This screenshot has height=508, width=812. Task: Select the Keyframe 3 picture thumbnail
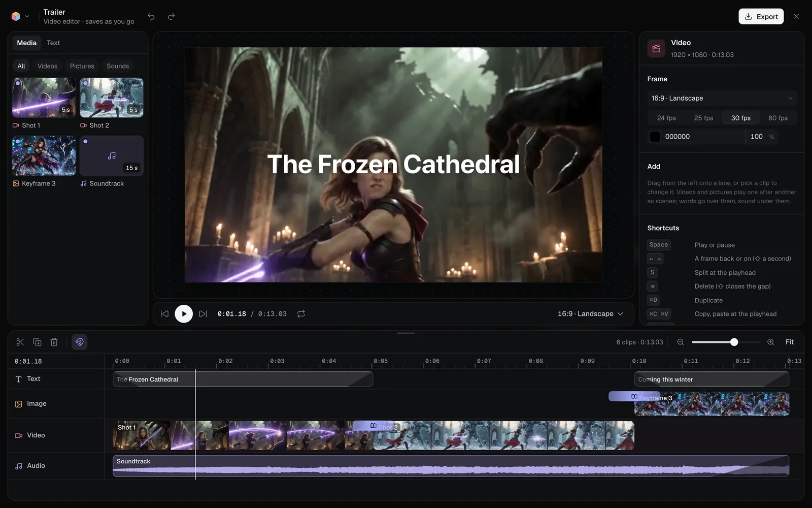pos(44,155)
